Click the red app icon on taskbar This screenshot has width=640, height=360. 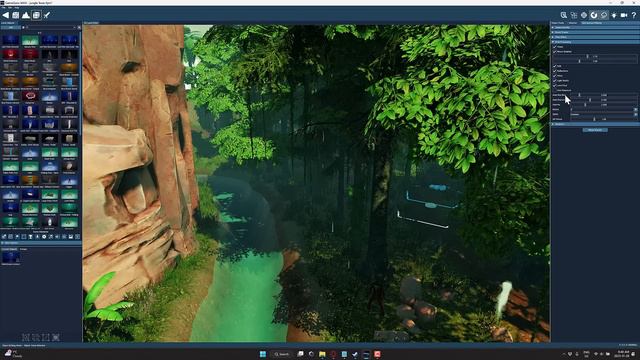(x=377, y=354)
